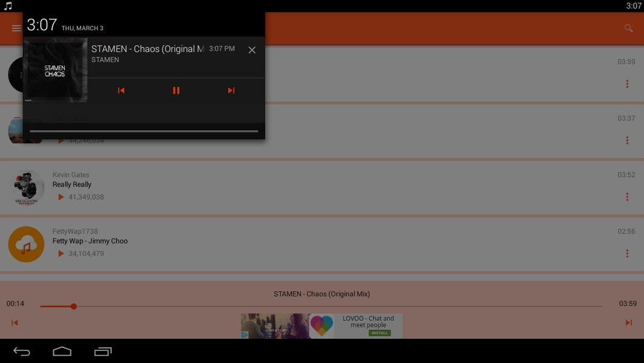Tap the 03:52 duration of Really Really
644x363 pixels.
tap(626, 175)
